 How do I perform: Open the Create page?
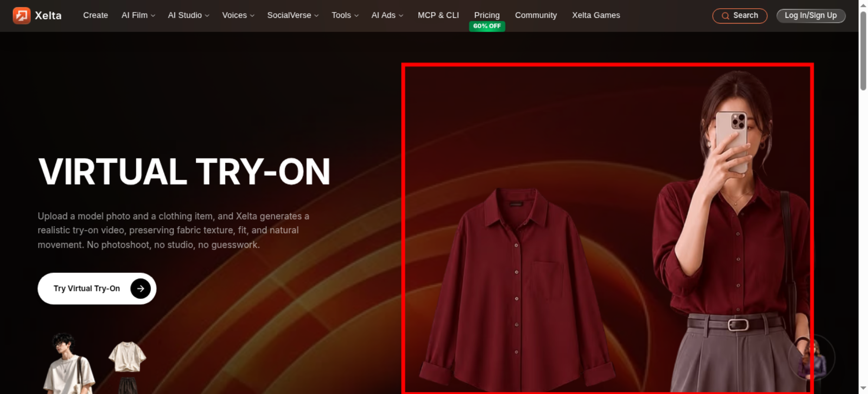point(95,15)
